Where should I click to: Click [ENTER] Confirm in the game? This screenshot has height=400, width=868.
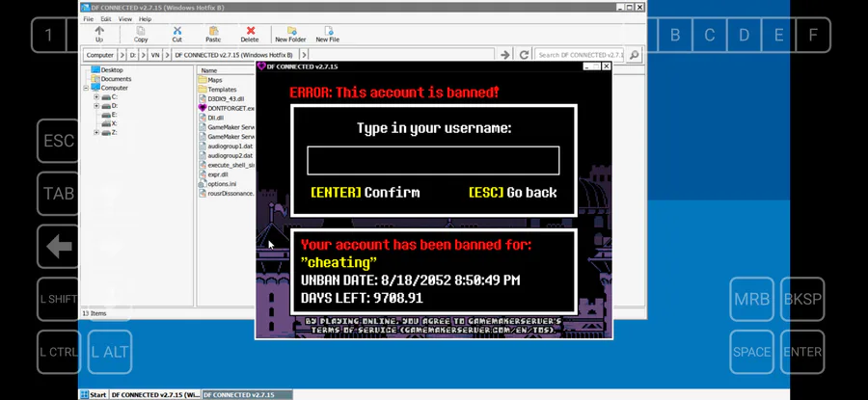click(x=366, y=193)
